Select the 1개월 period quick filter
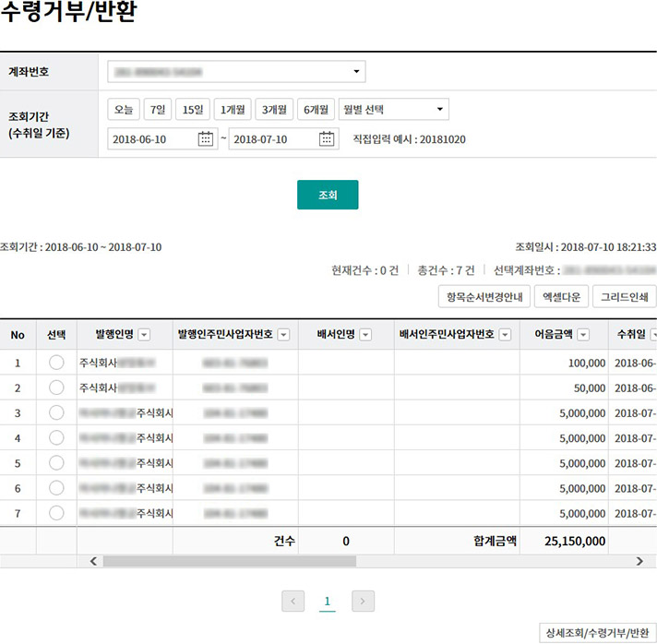657x644 pixels. point(232,110)
